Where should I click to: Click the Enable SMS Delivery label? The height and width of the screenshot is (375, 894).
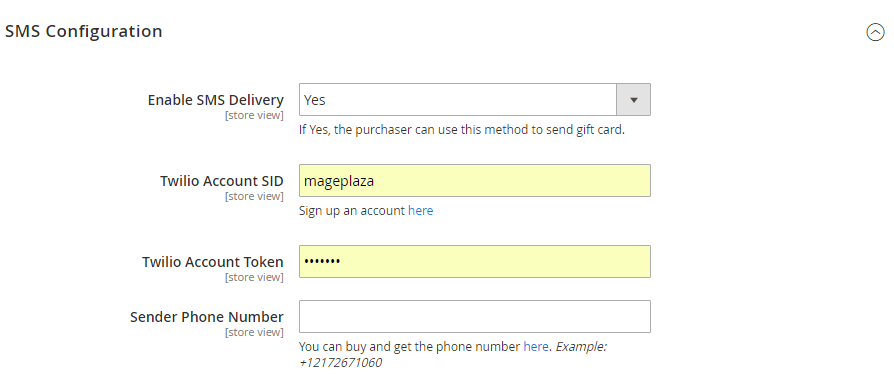point(216,100)
